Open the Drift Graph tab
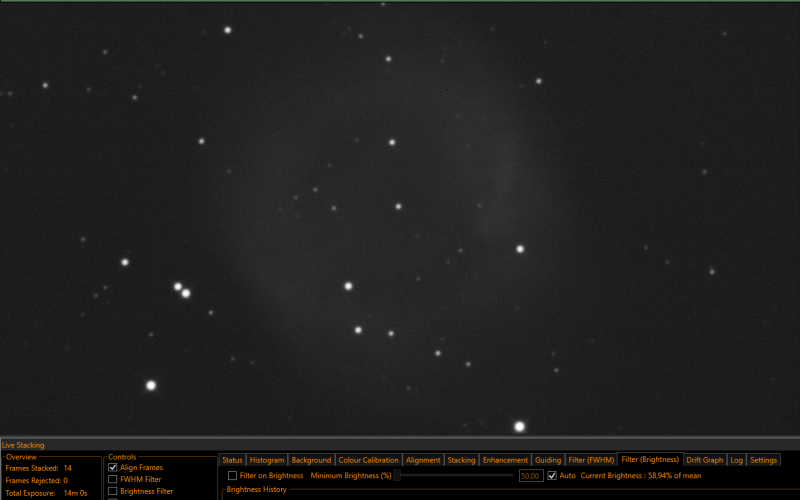The width and height of the screenshot is (800, 500). pyautogui.click(x=705, y=460)
